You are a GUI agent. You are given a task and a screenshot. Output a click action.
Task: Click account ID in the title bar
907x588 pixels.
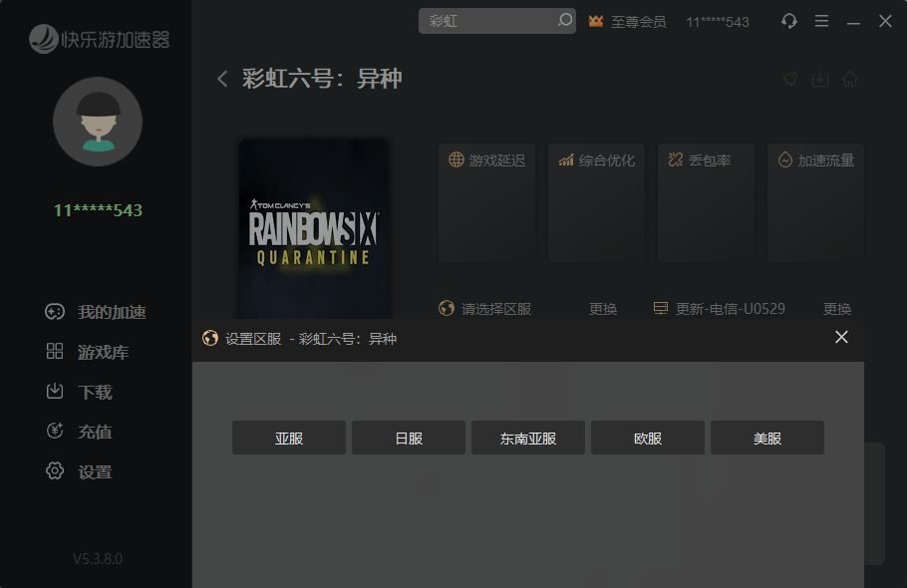(x=718, y=22)
